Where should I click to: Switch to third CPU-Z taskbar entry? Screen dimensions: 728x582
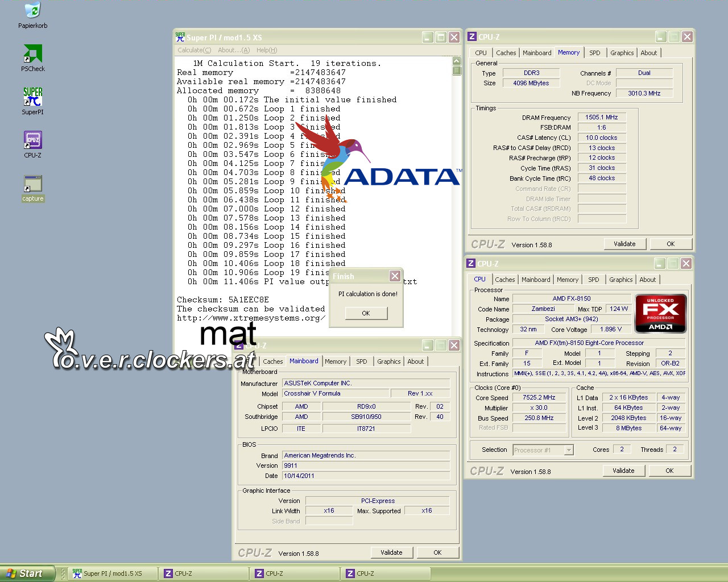[x=386, y=573]
